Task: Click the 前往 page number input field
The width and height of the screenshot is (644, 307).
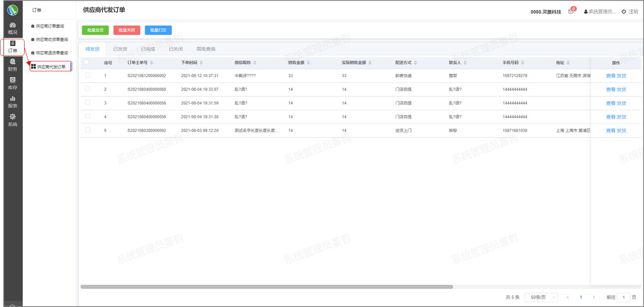Action: point(623,297)
